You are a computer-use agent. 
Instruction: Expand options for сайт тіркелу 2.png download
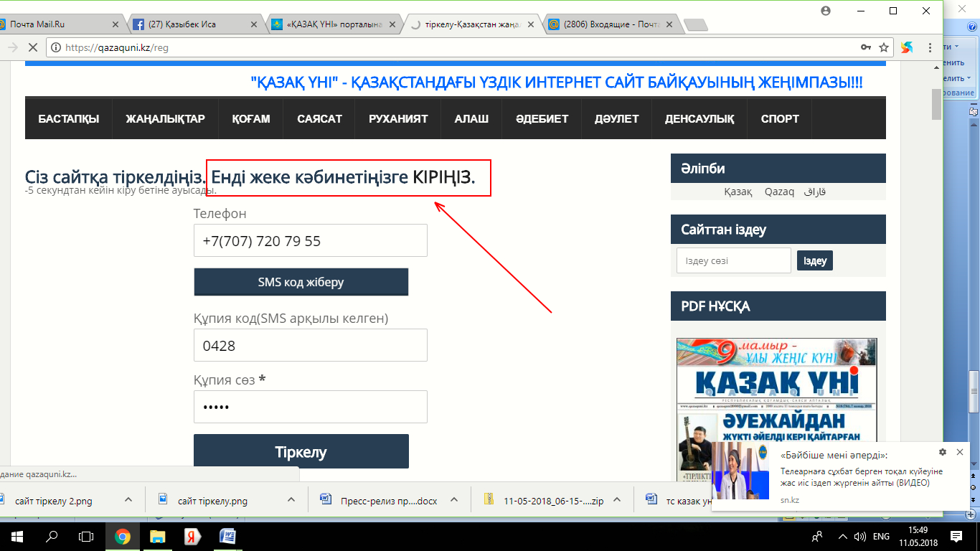point(128,500)
